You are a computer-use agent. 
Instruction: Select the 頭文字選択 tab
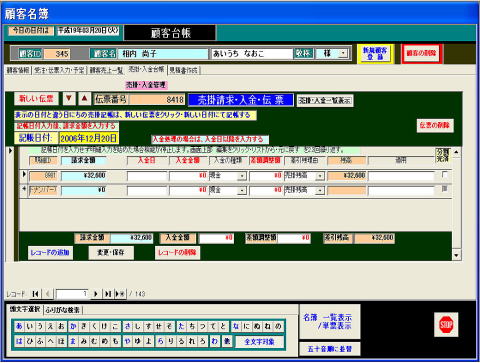coord(25,309)
